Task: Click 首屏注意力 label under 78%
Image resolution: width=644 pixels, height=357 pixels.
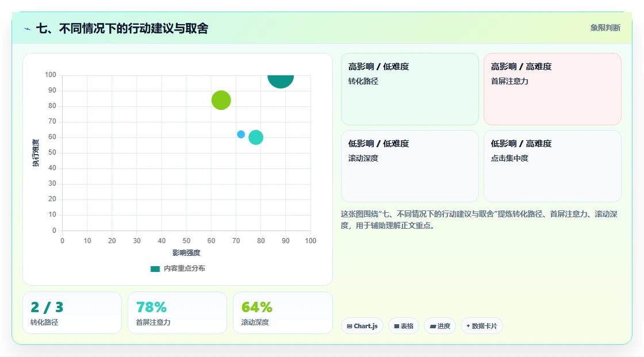Action: pos(153,323)
